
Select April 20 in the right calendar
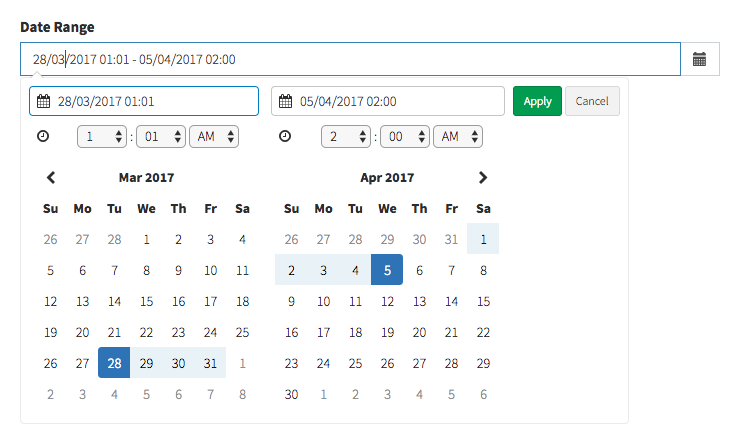pos(419,332)
